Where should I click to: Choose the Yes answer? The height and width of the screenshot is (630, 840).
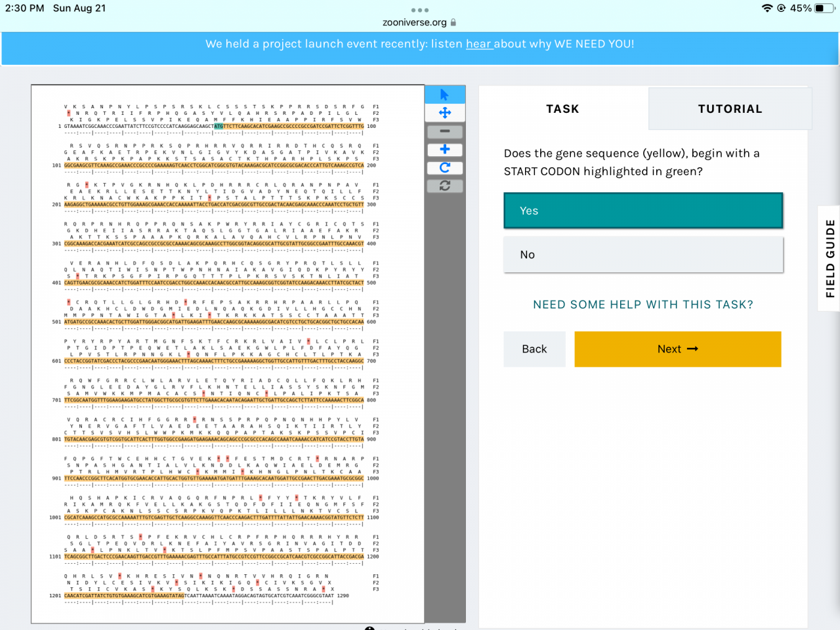pos(643,211)
